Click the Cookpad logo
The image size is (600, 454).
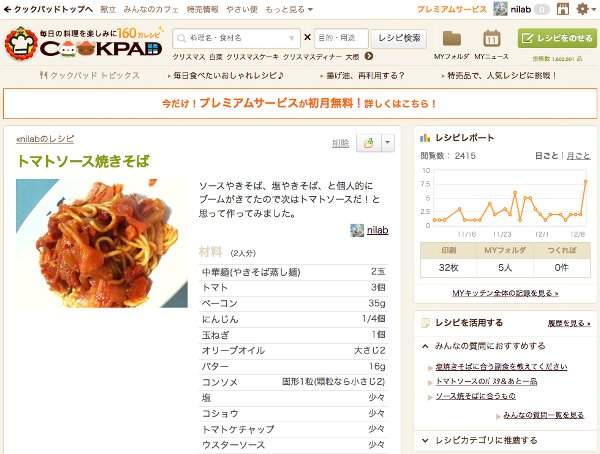pos(83,43)
